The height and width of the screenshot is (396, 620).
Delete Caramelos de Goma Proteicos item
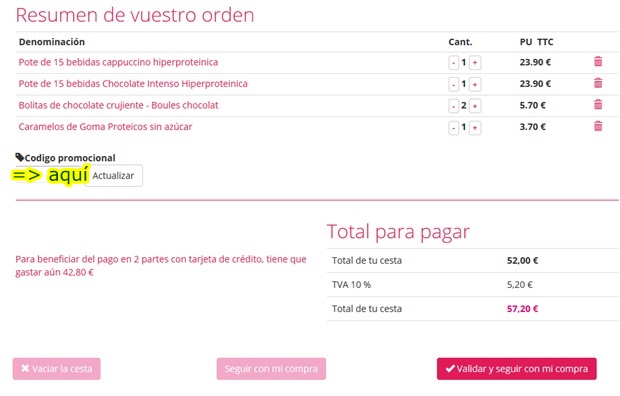point(598,127)
